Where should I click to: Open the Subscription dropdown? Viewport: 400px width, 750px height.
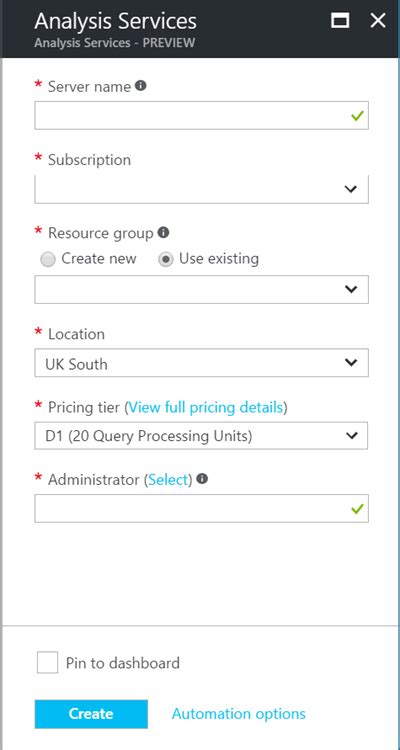[x=201, y=189]
